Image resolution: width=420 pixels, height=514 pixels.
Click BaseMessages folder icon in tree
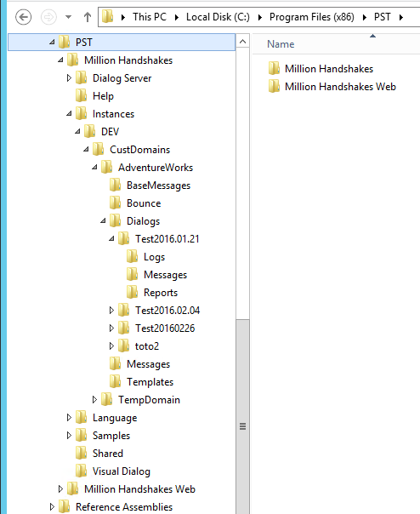click(116, 185)
